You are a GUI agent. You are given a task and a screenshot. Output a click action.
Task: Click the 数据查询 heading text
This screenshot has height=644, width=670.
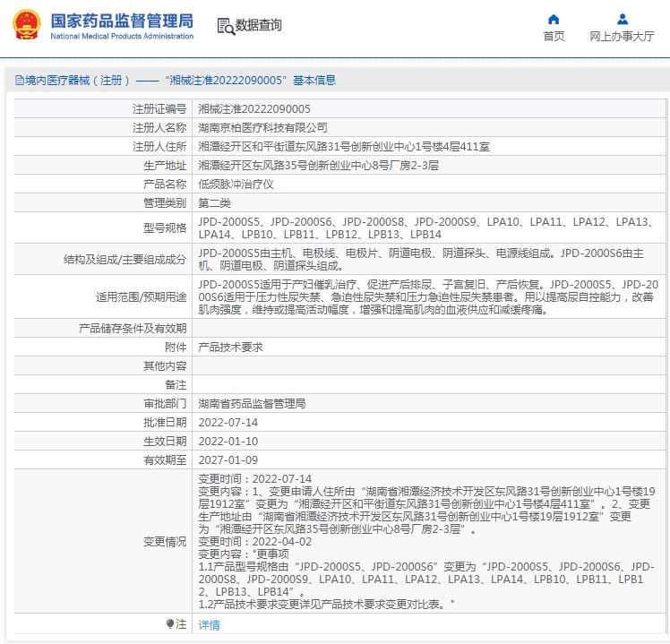click(259, 25)
